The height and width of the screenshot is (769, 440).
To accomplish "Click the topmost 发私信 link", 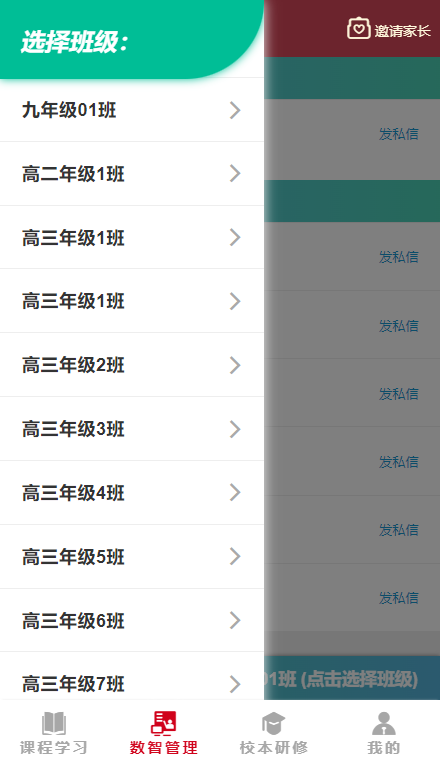I will [399, 134].
